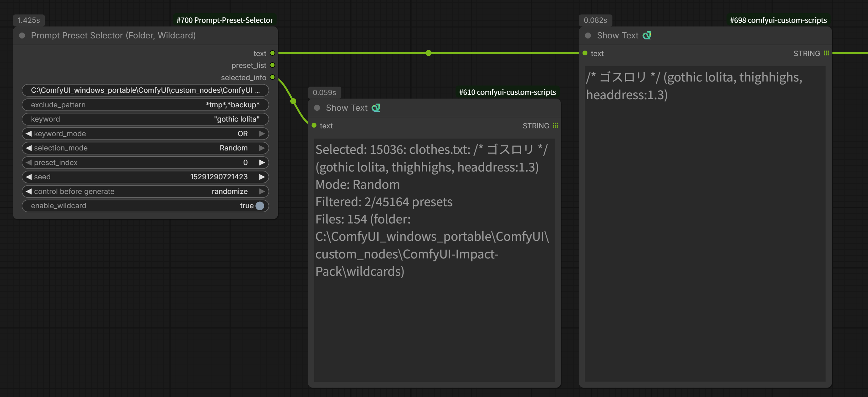This screenshot has width=868, height=397.
Task: Click the #610 comfyui-custom-scripts badge
Action: point(507,92)
